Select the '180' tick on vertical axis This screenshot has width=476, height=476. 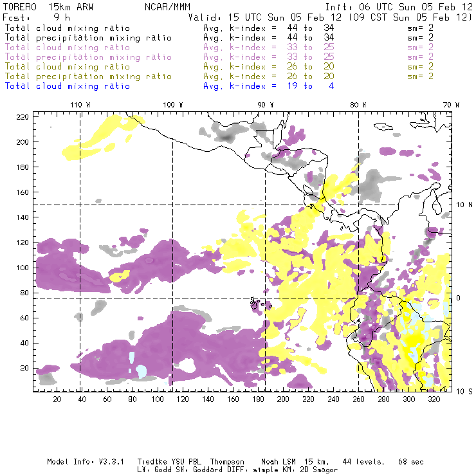[23, 167]
